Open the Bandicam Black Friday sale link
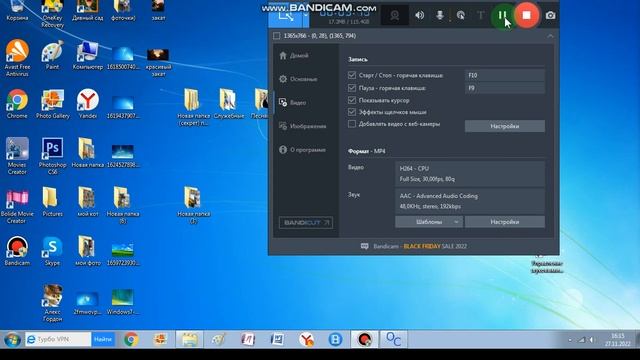 tap(420, 246)
